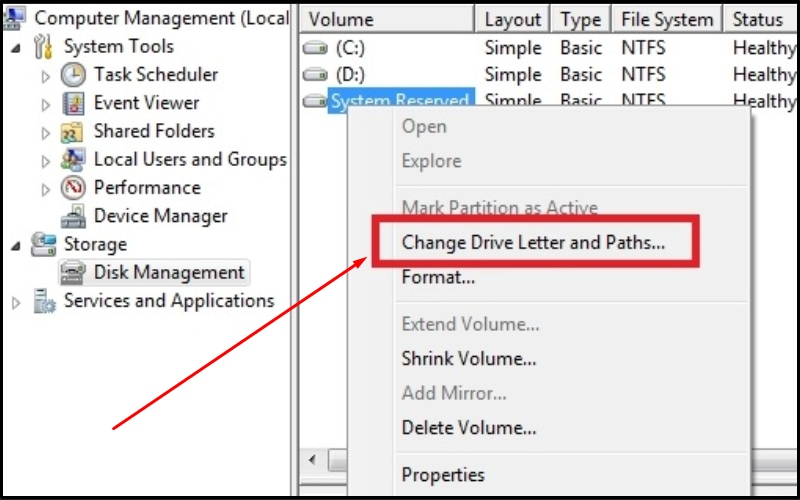The height and width of the screenshot is (500, 800).
Task: Sort by the Status column header
Action: pyautogui.click(x=760, y=19)
